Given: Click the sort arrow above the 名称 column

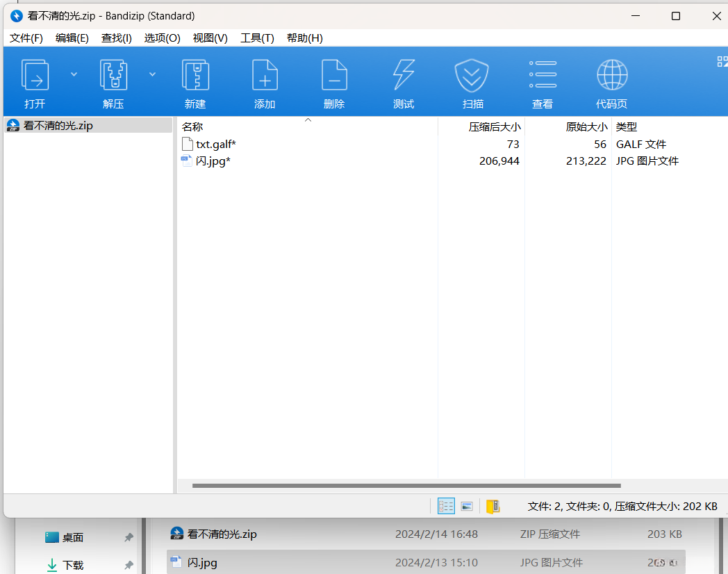Looking at the screenshot, I should click(308, 120).
